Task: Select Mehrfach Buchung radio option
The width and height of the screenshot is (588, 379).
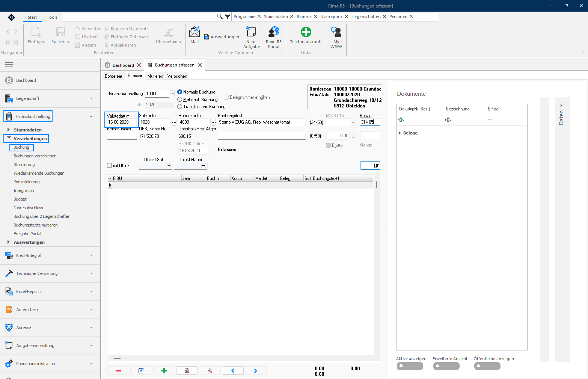Action: pos(180,100)
